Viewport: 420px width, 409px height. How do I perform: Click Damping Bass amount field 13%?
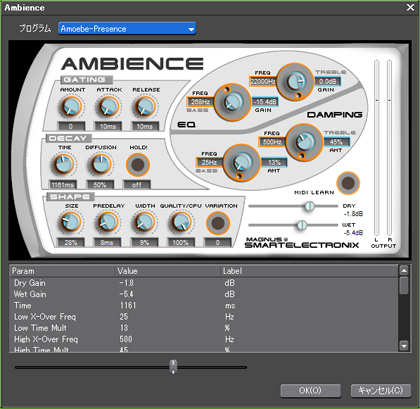(274, 162)
